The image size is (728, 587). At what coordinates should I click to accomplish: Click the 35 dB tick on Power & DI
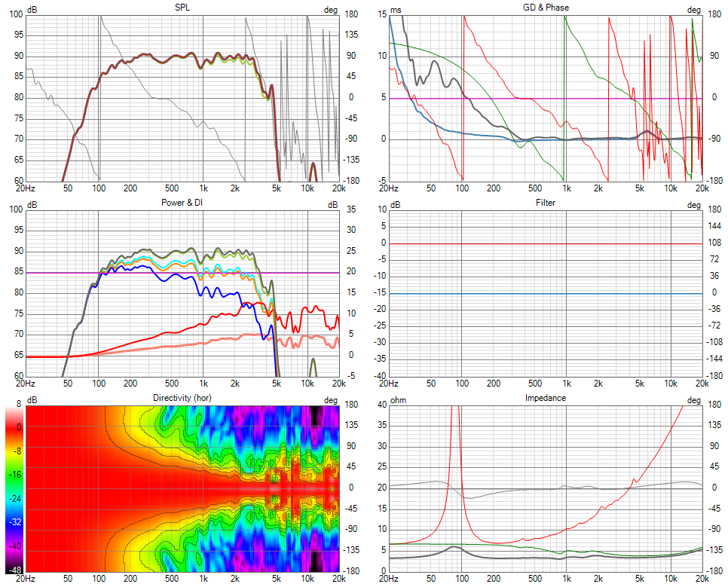[x=351, y=209]
